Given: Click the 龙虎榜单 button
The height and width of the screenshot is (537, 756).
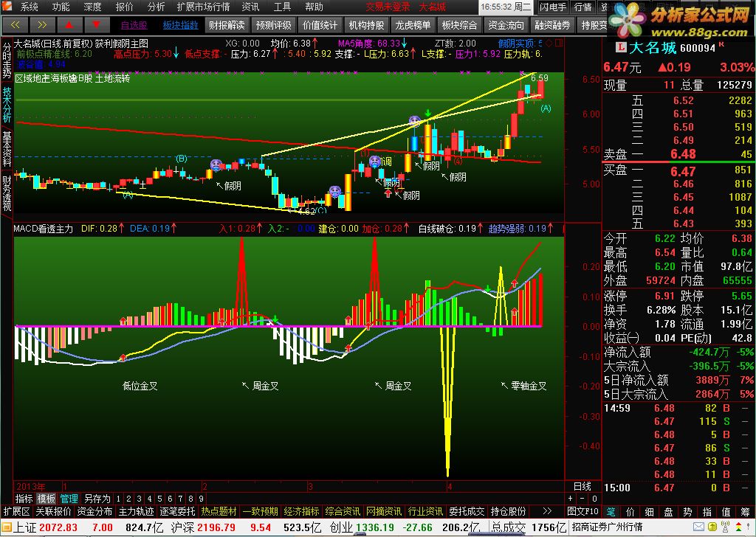Looking at the screenshot, I should click(x=413, y=25).
